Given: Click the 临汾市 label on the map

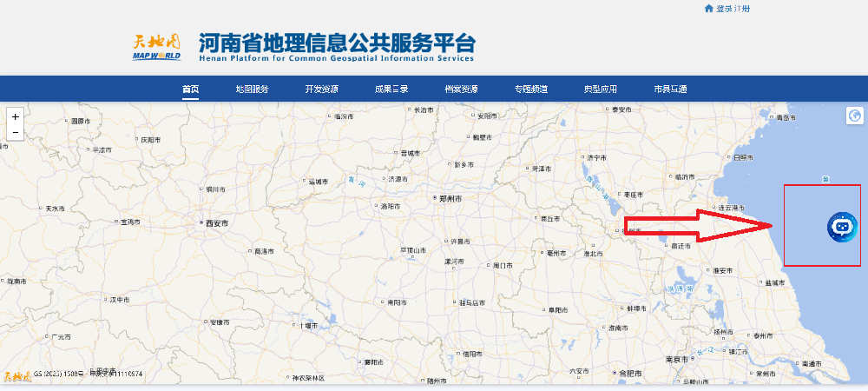Looking at the screenshot, I should tap(344, 116).
